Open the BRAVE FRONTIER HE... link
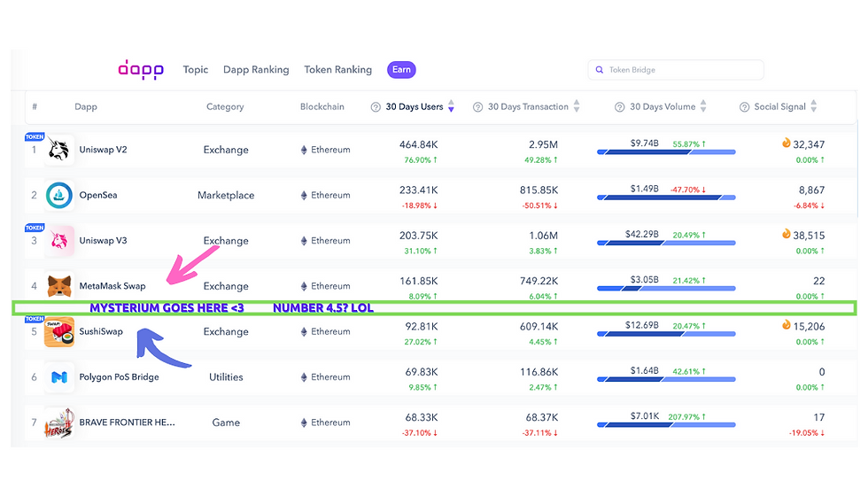This screenshot has height=496, width=868. tap(127, 422)
